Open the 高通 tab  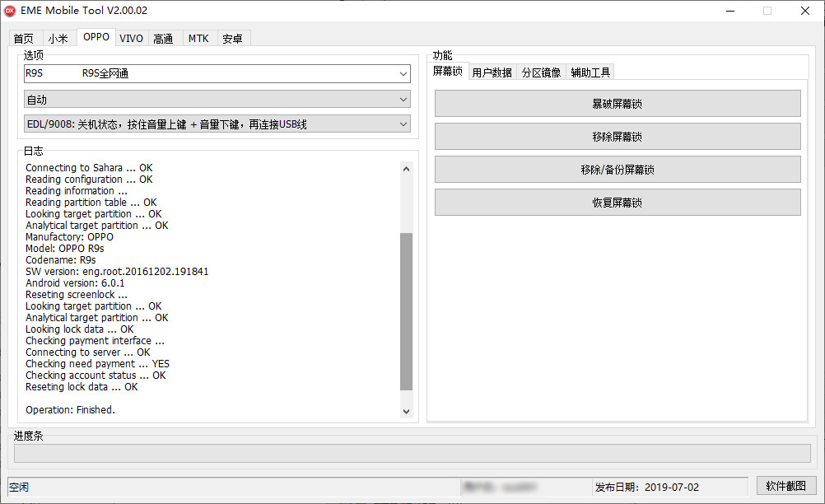(164, 39)
